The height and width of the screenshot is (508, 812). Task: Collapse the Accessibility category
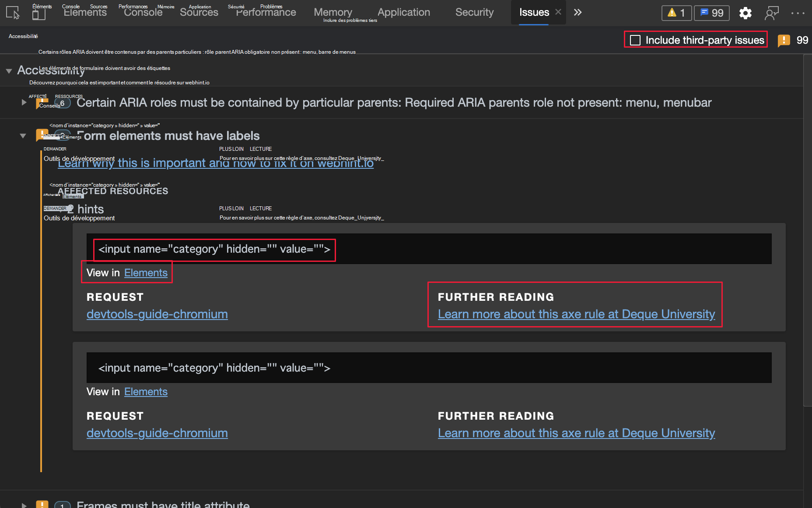[9, 71]
